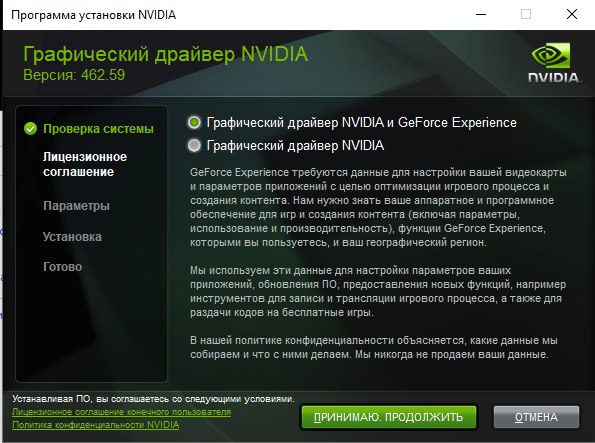
Task: Click the ПРИНИМАЮ. ПРОДОЛЖИТЬ button
Action: coord(389,417)
